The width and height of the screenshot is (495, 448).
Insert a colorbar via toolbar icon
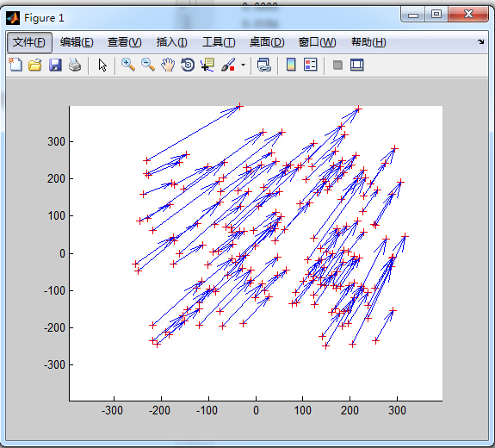291,65
